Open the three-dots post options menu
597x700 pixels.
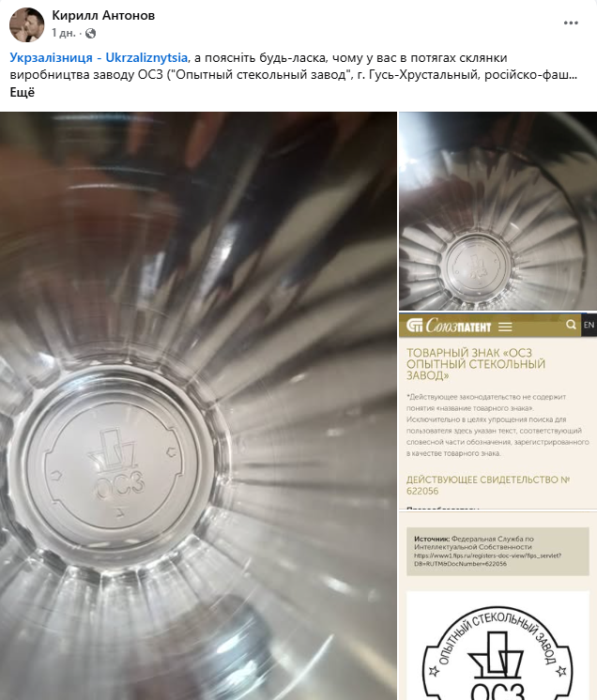571,23
